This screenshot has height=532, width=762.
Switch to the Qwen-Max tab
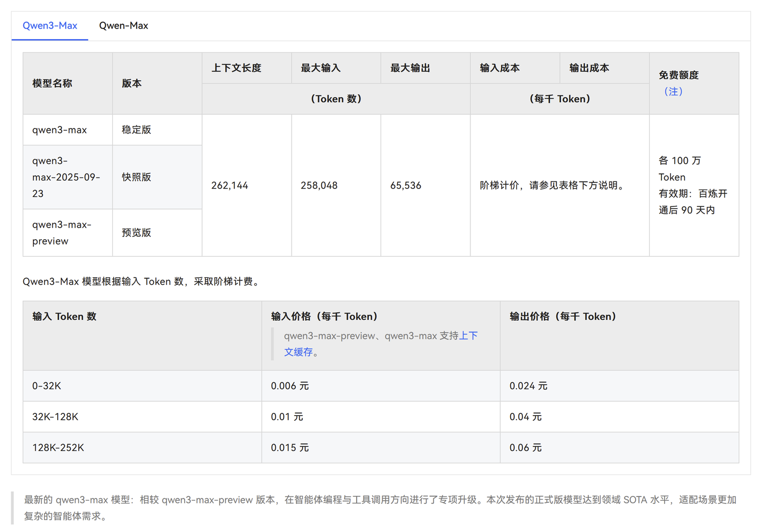(123, 25)
